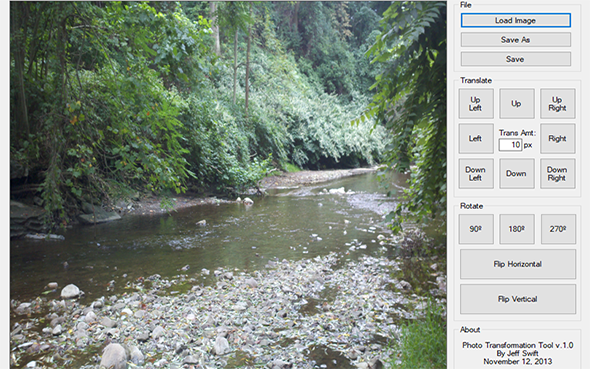
Task: Click the About version text
Action: [518, 345]
